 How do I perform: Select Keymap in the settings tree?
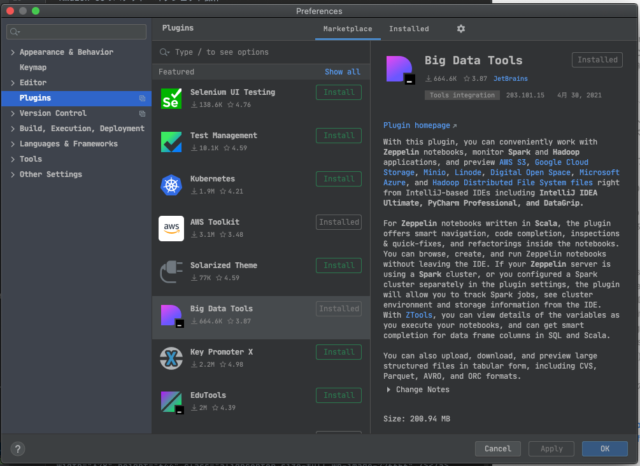coord(33,67)
